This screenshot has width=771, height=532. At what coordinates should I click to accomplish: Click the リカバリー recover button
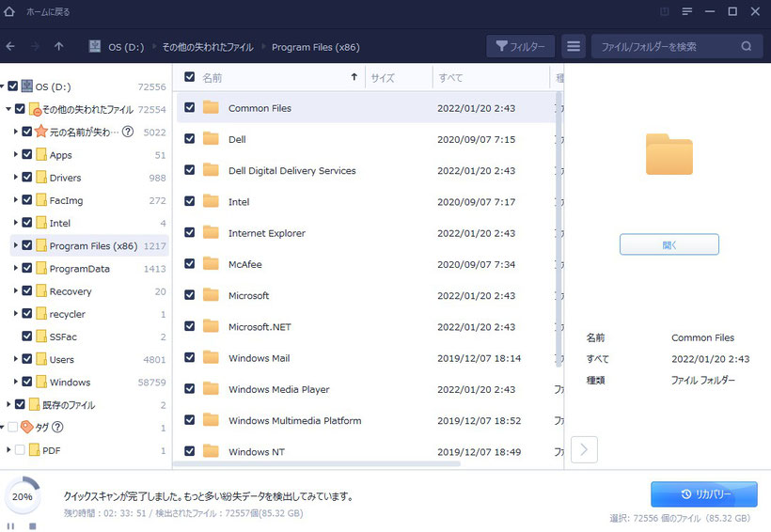point(703,494)
